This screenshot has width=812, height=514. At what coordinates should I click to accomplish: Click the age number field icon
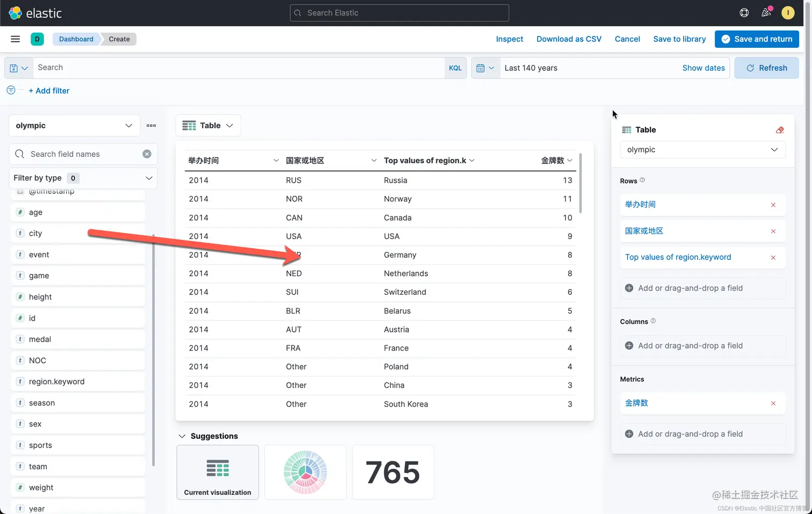tap(20, 212)
